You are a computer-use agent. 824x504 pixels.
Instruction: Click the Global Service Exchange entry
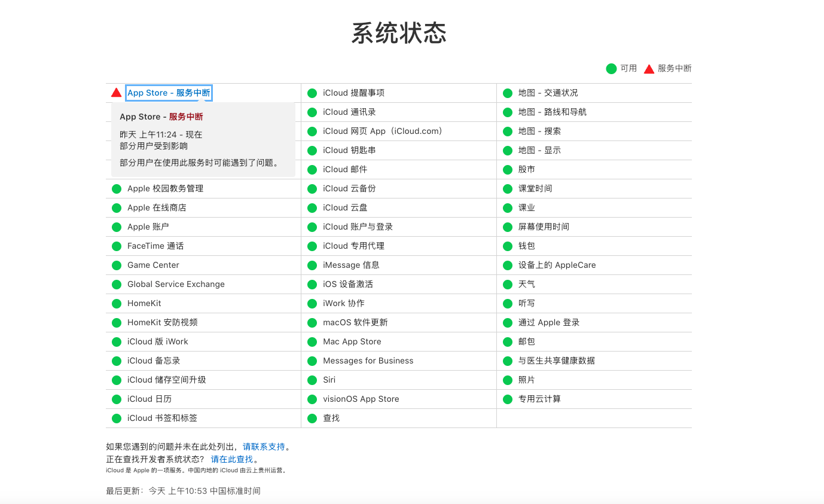[x=176, y=284]
